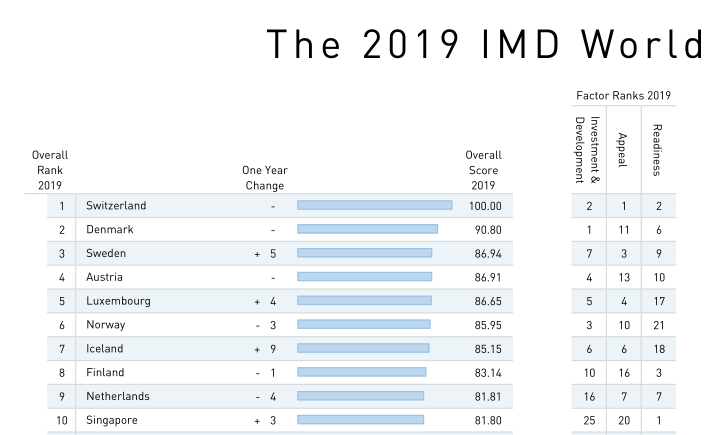Select Denmark in the ranking list

[x=110, y=230]
